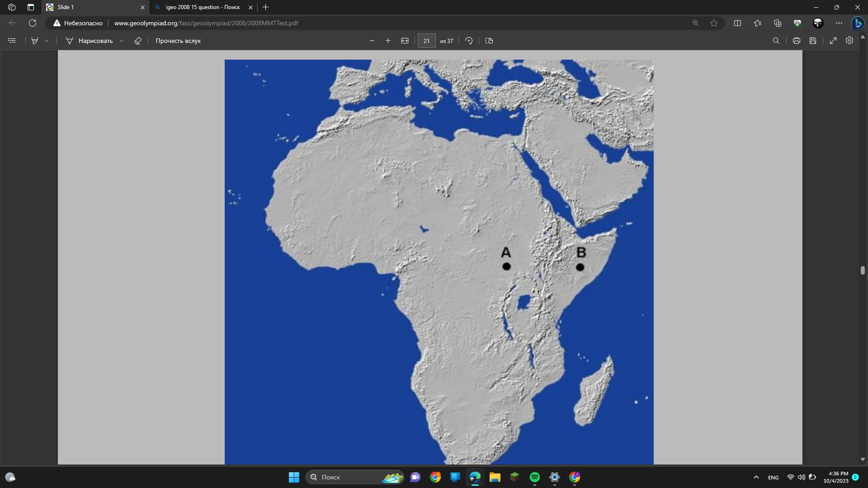
Task: Click Прочесть вслух button
Action: tap(178, 41)
